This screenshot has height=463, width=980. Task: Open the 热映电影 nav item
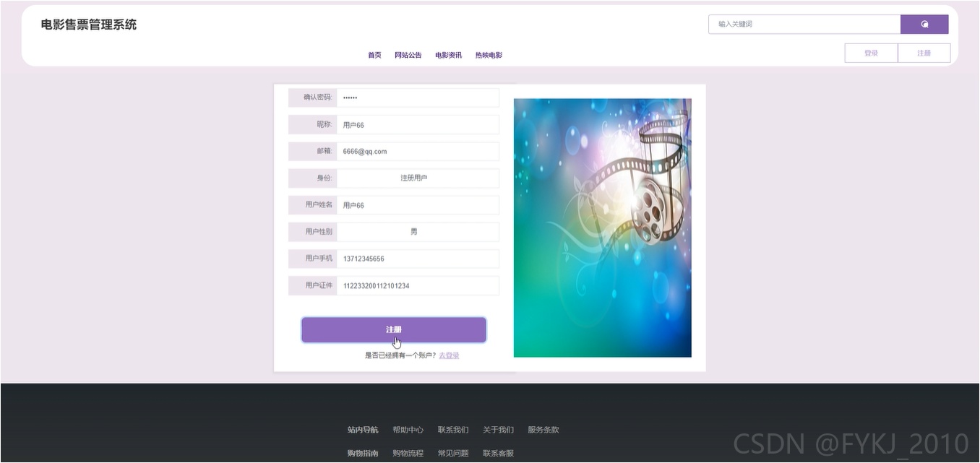tap(489, 56)
